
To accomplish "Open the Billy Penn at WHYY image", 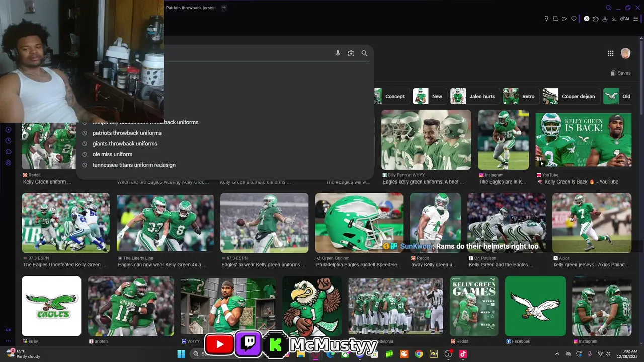I will tap(426, 140).
